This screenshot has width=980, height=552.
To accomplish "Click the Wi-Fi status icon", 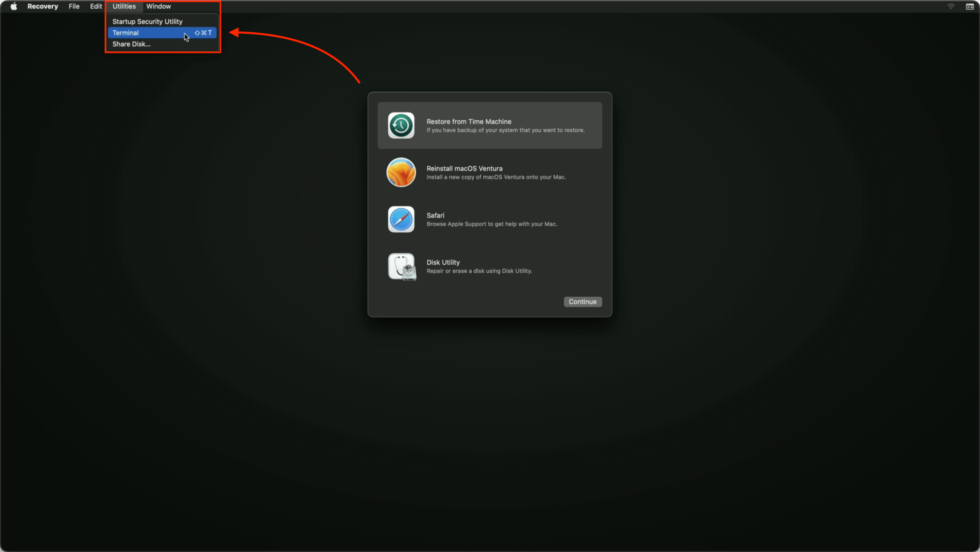I will 951,6.
